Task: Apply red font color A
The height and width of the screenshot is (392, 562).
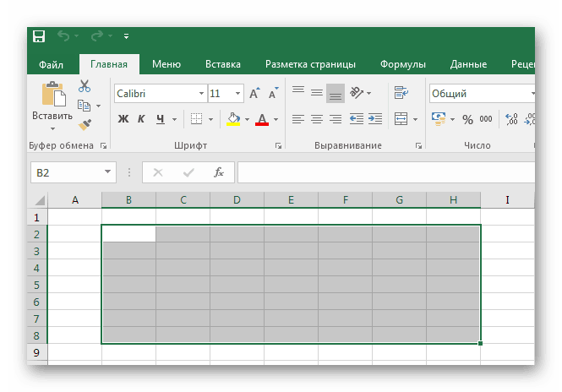Action: 262,119
